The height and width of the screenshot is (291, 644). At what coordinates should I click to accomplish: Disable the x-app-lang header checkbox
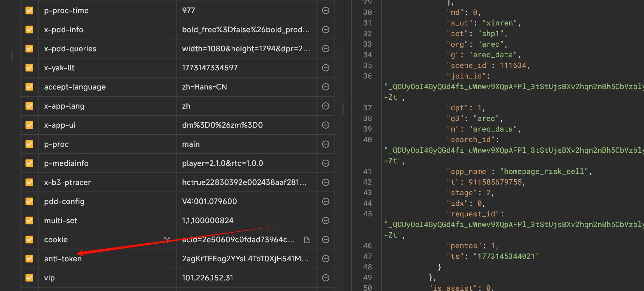[x=29, y=106]
